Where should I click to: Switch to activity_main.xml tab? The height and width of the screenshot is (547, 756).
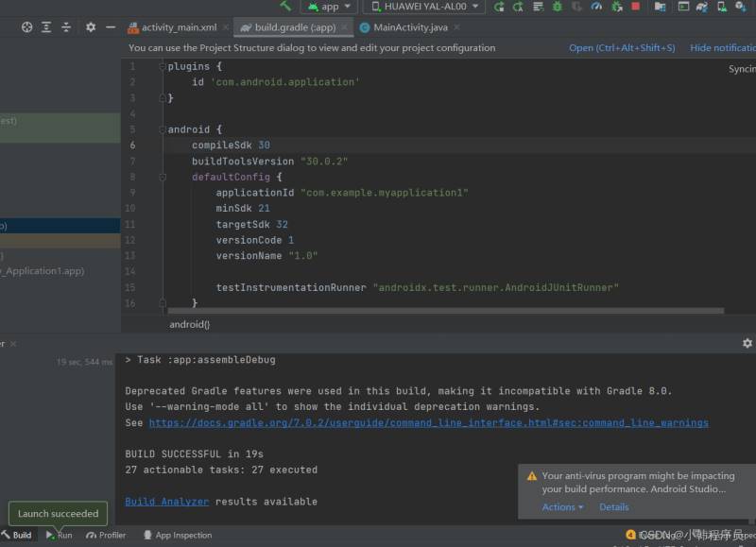click(178, 27)
